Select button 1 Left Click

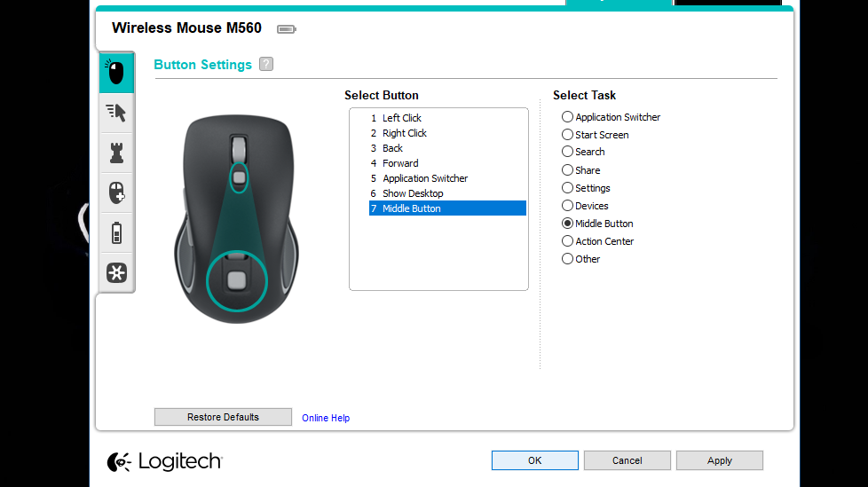click(447, 118)
